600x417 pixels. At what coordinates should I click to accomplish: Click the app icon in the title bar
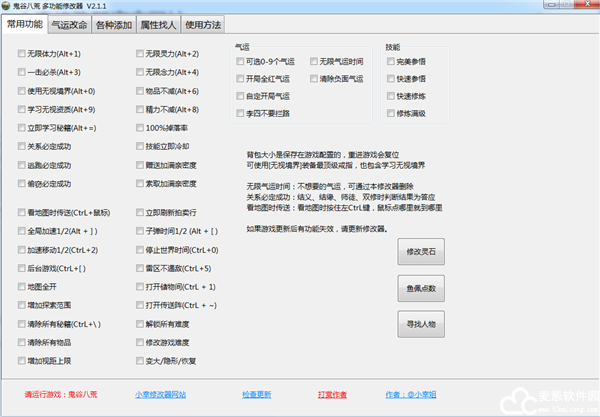(9, 8)
